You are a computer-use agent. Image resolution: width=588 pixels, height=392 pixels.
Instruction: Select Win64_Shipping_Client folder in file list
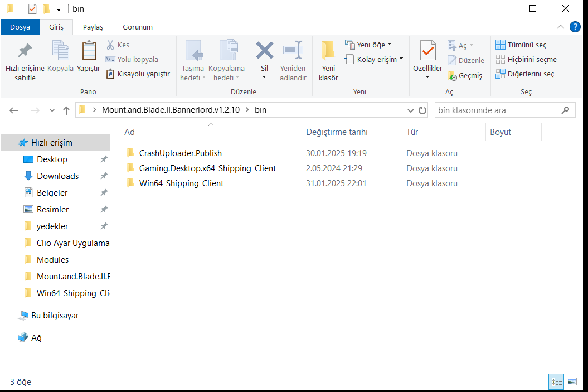click(181, 183)
